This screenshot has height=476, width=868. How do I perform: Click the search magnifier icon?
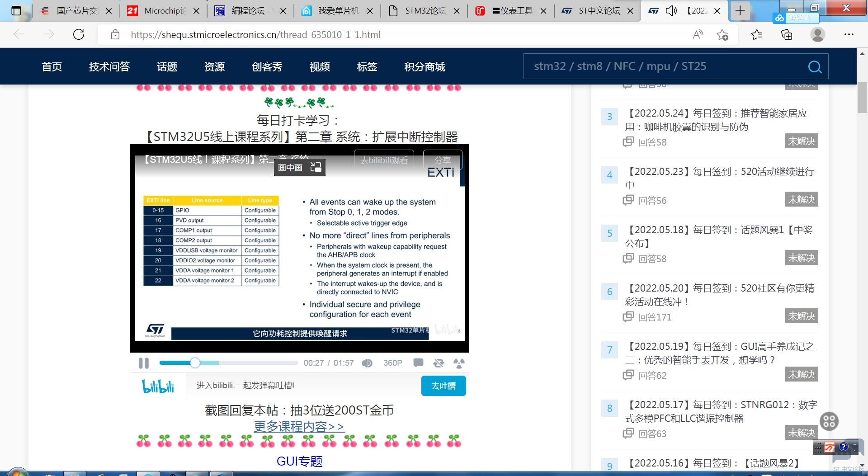coord(815,67)
